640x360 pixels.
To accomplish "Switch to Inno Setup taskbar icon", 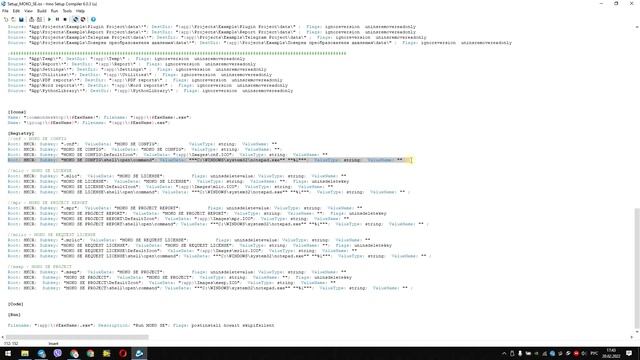I will [x=139, y=353].
